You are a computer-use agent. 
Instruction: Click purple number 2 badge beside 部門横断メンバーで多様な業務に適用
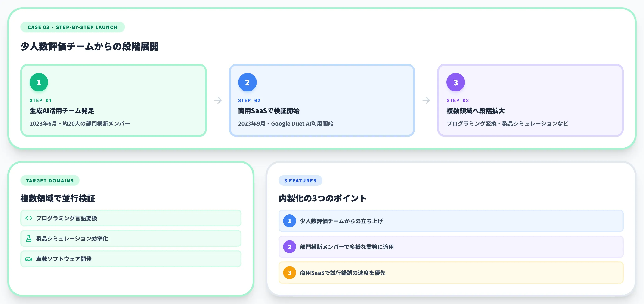(290, 247)
